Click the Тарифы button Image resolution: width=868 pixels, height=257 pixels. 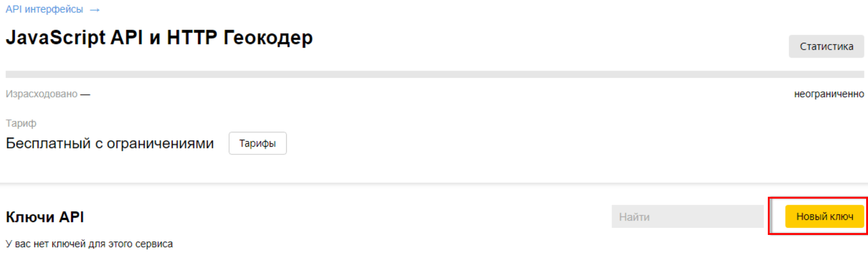[257, 143]
